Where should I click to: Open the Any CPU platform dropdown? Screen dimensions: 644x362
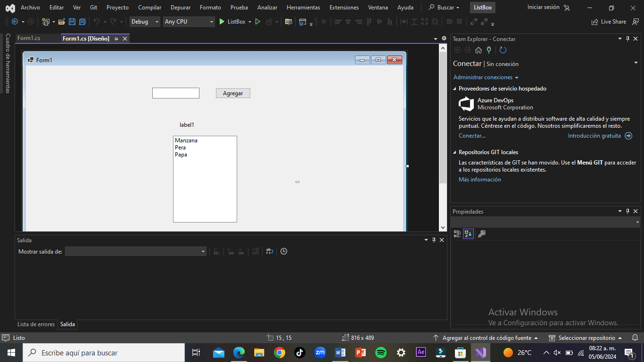coord(189,22)
